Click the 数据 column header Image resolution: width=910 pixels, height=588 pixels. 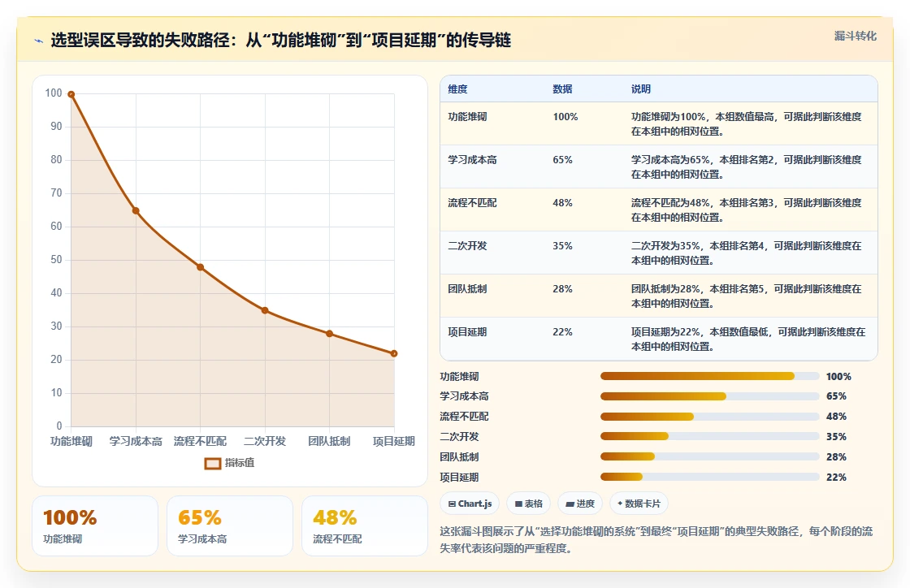coord(562,89)
